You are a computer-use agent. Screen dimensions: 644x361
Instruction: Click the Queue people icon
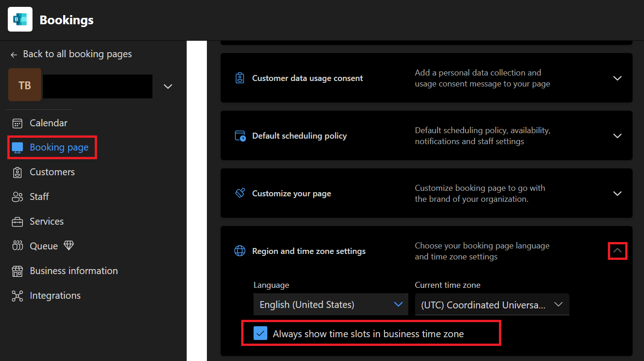pyautogui.click(x=17, y=246)
